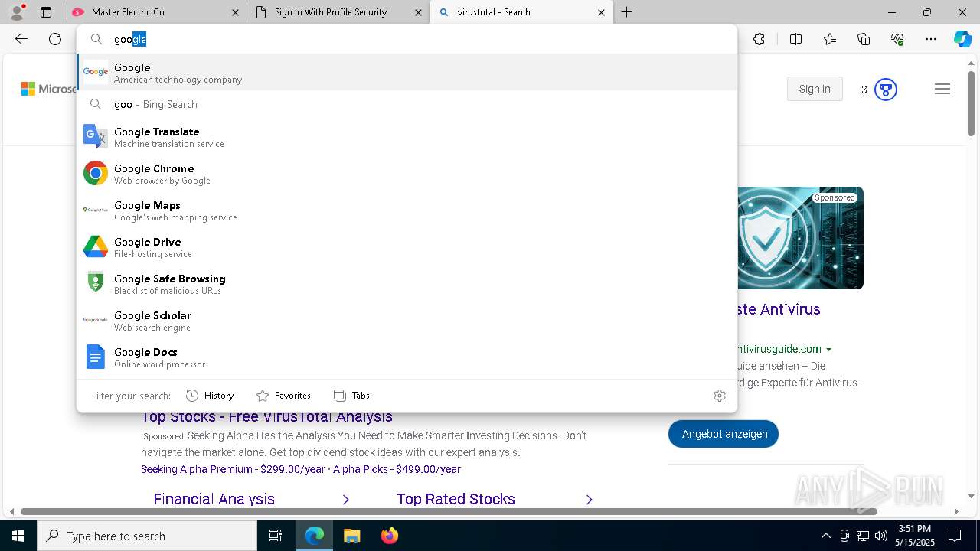The image size is (980, 551).
Task: Open volume control in tray
Action: [881, 536]
